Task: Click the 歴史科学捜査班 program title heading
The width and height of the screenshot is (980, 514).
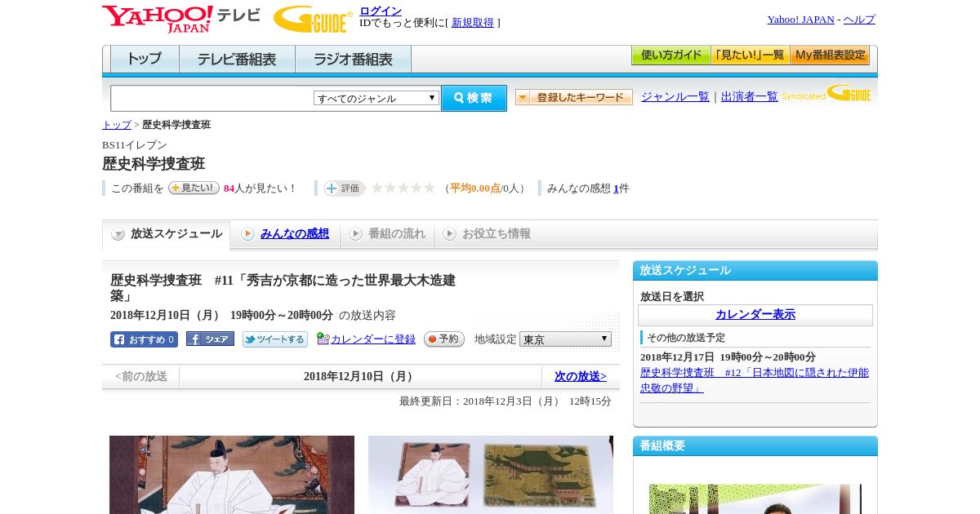Action: (154, 164)
